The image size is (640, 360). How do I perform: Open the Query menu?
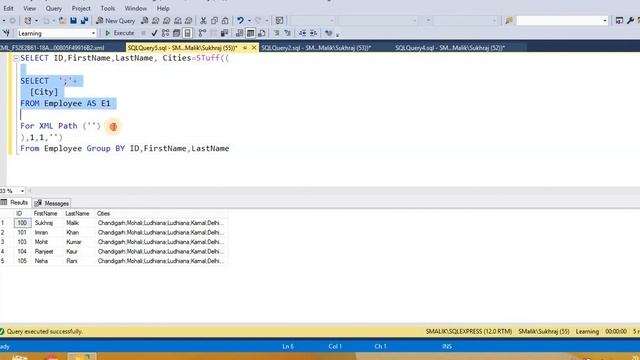point(53,8)
